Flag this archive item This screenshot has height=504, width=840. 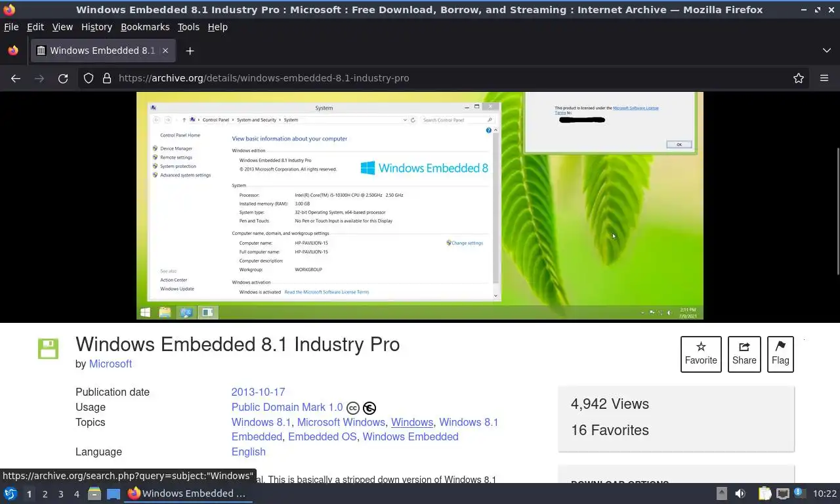(x=780, y=354)
